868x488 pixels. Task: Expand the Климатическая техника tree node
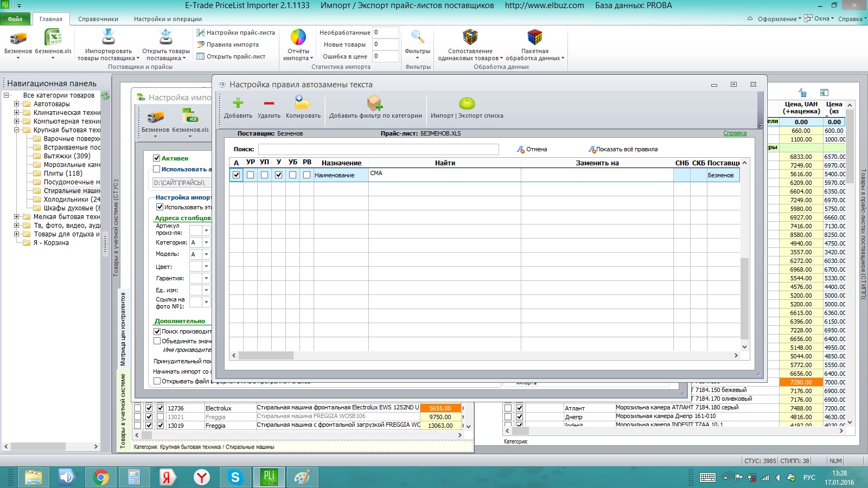pos(16,113)
